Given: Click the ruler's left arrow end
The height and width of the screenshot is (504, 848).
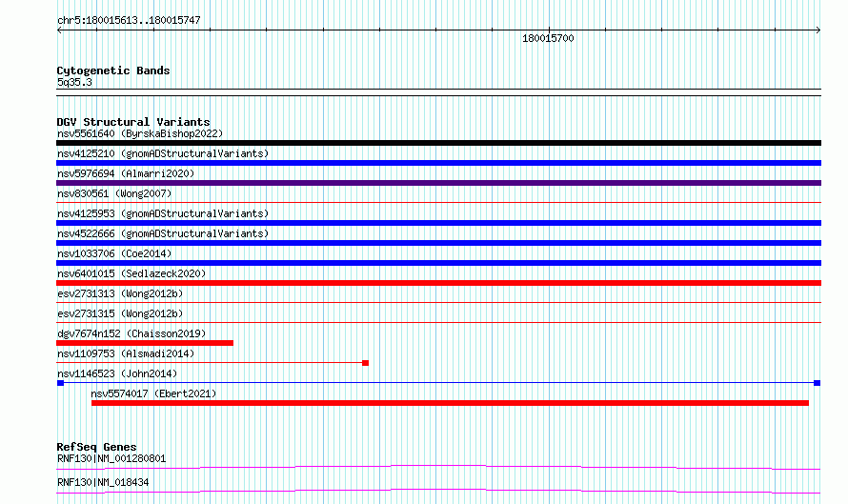Looking at the screenshot, I should point(59,30).
